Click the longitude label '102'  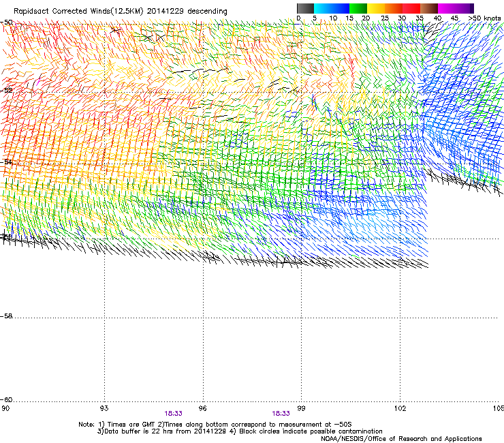point(400,408)
